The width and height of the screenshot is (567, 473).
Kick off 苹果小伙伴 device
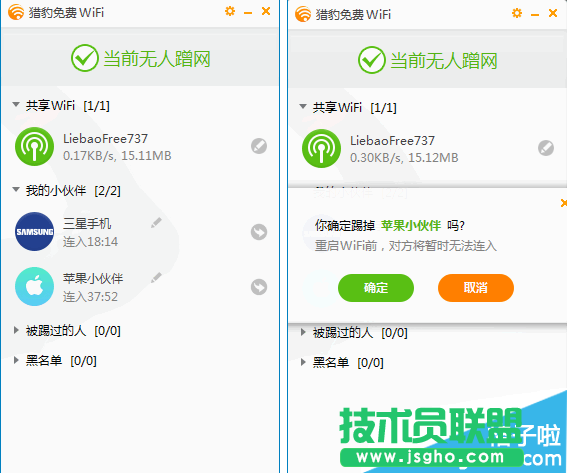tap(259, 287)
